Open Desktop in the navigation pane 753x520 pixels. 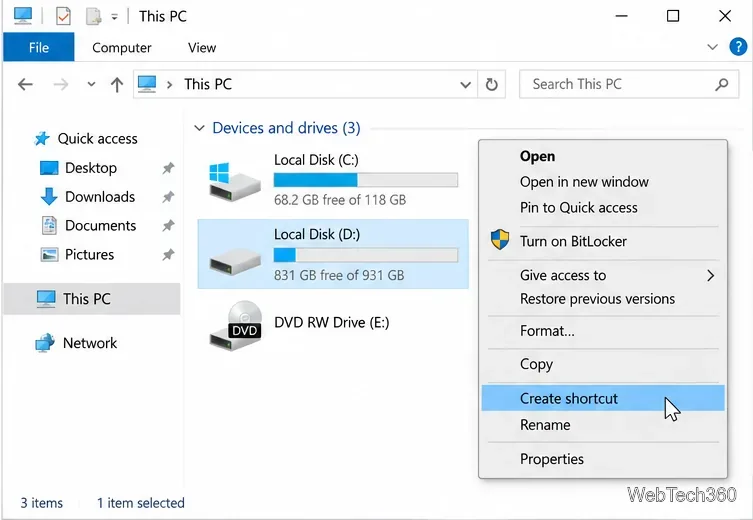coord(91,168)
